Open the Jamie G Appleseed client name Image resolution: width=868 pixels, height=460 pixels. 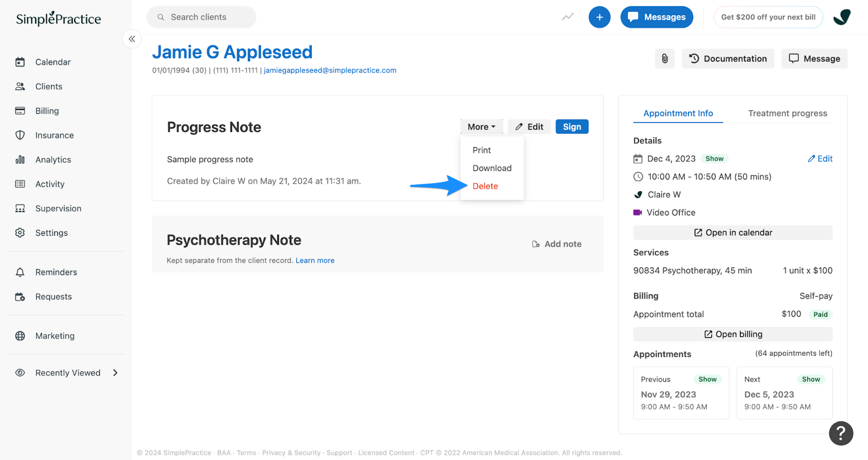click(x=232, y=52)
